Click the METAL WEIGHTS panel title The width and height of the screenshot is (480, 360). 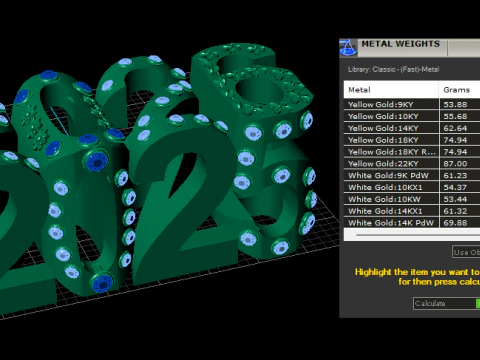[x=401, y=44]
